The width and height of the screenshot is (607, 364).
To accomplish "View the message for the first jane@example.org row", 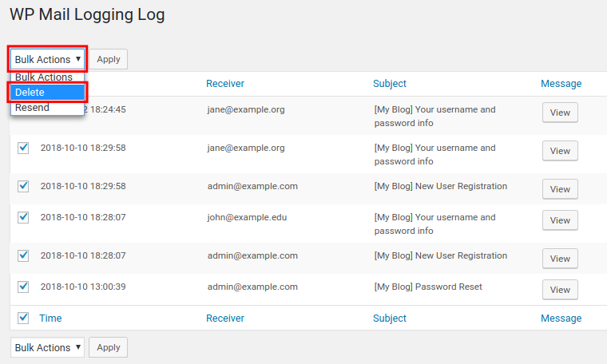I will click(560, 113).
